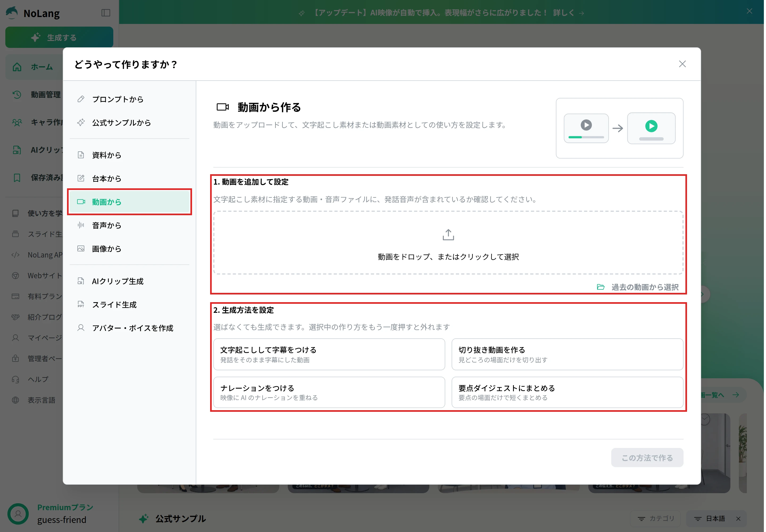Select 要点ダイジェストにまとめる option
The width and height of the screenshot is (766, 532).
[x=567, y=392]
